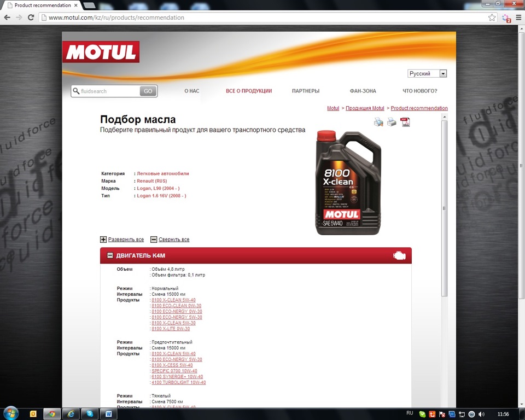Open the Windows Start orb
Screen dimensions: 525x420
click(11, 413)
